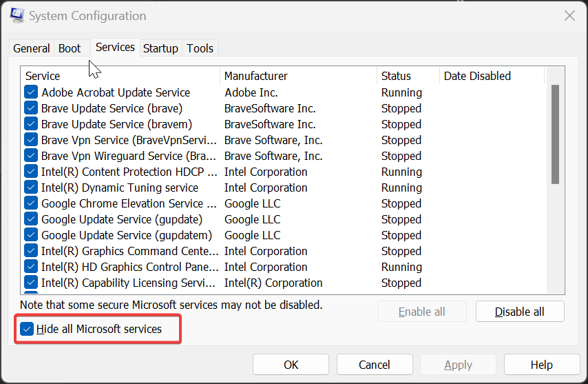Viewport: 588px width, 384px height.
Task: Uncheck Intel(R) HD Graphics Control Panel service
Action: [x=31, y=267]
